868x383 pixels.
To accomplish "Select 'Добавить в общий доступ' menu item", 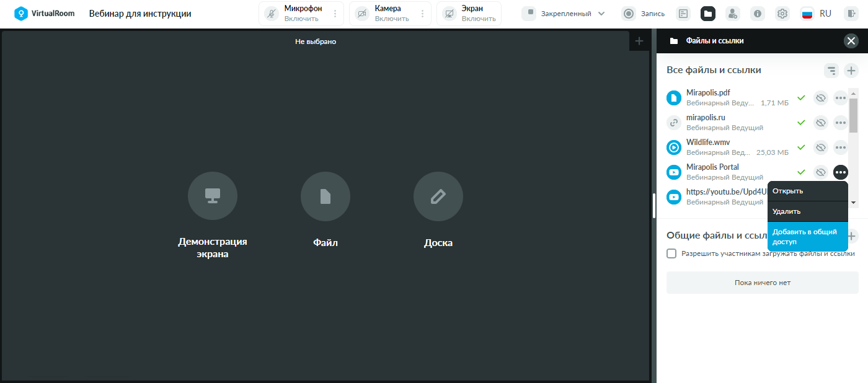I will [808, 237].
